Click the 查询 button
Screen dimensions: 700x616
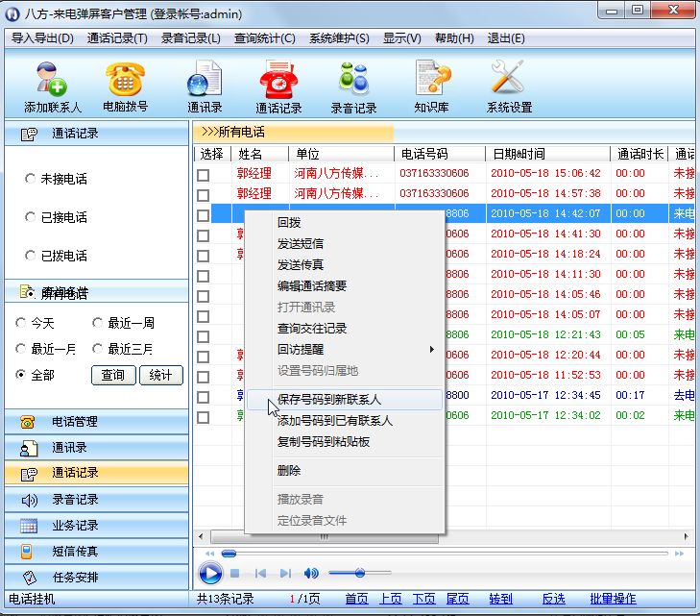click(113, 375)
